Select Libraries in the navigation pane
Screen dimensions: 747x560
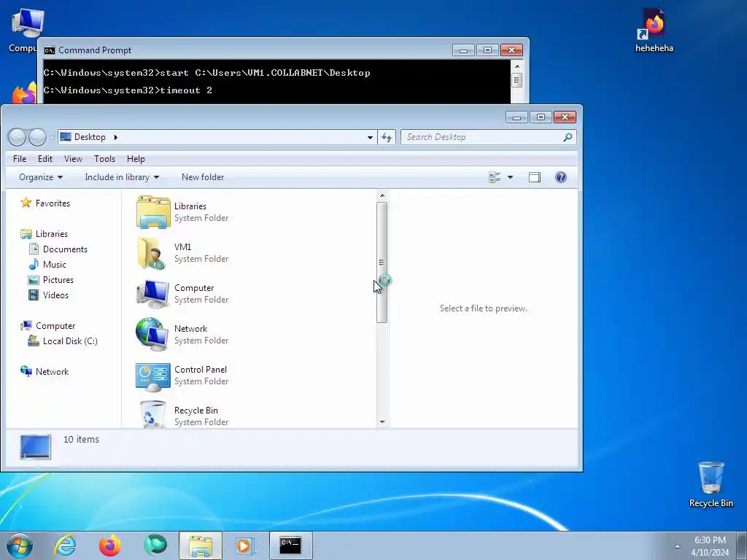[x=52, y=234]
